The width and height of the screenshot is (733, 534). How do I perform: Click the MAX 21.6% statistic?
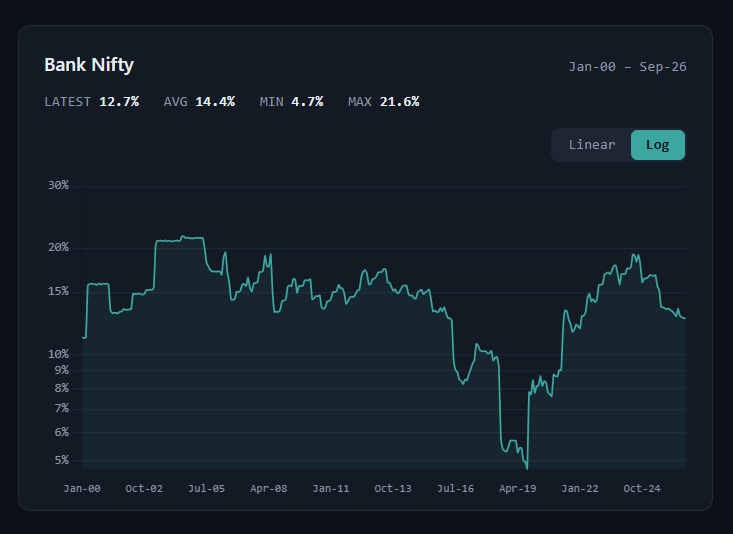tap(383, 101)
